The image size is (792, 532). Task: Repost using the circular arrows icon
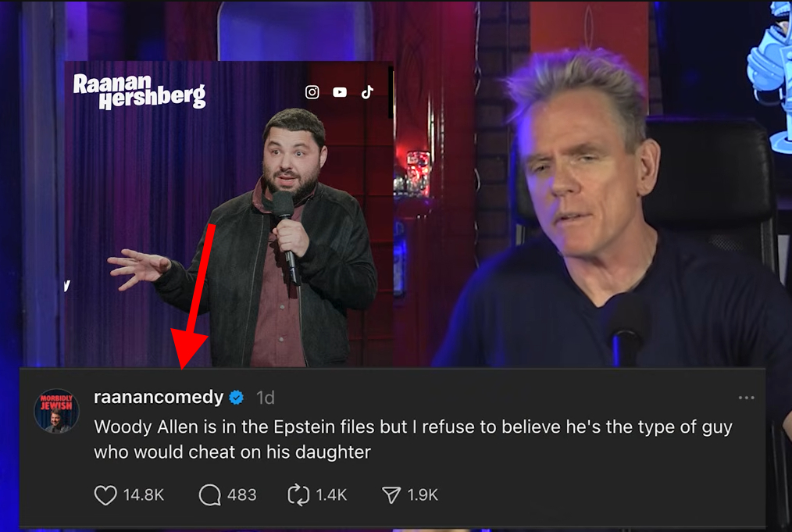(298, 495)
